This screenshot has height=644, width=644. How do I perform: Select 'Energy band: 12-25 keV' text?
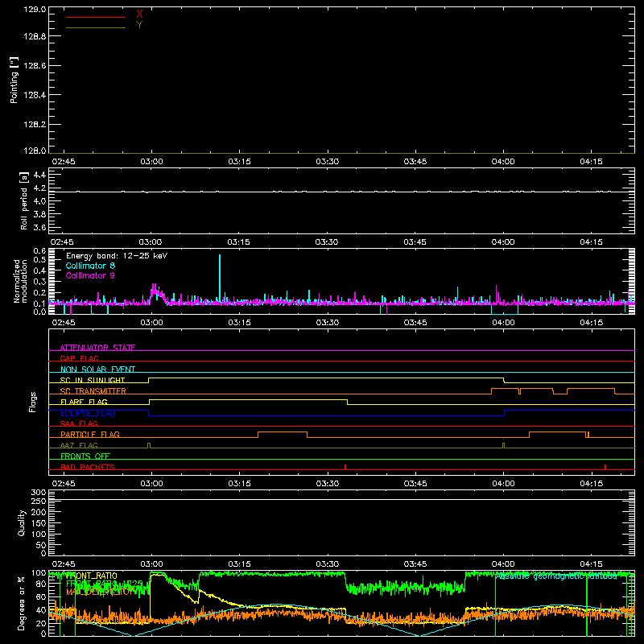tap(117, 256)
